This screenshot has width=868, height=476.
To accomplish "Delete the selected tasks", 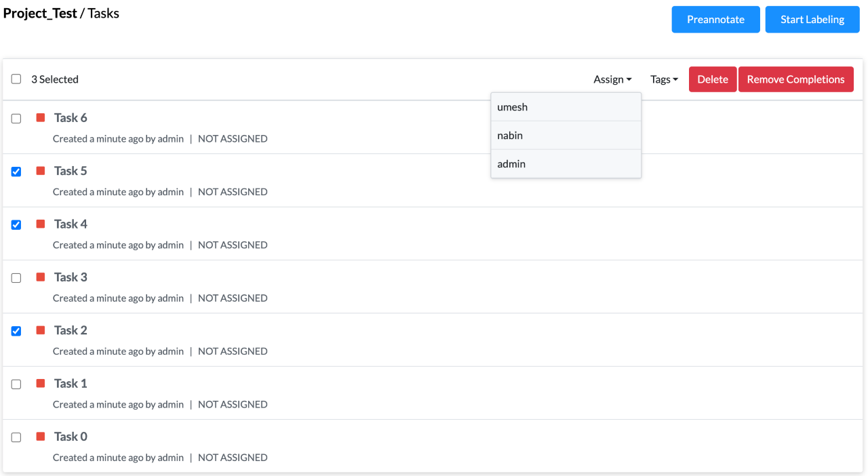I will 713,79.
